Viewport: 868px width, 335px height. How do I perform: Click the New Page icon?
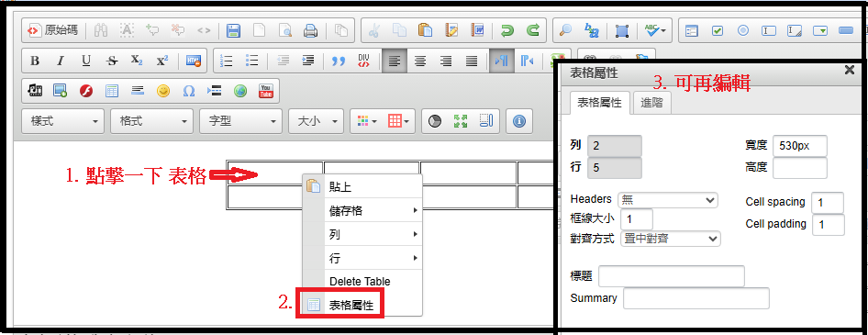click(259, 30)
